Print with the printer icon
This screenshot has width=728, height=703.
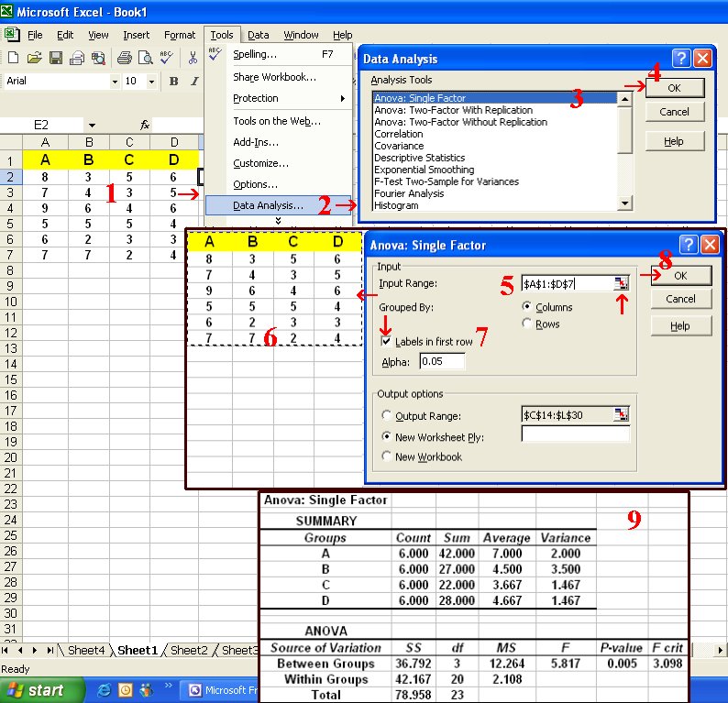tap(125, 58)
